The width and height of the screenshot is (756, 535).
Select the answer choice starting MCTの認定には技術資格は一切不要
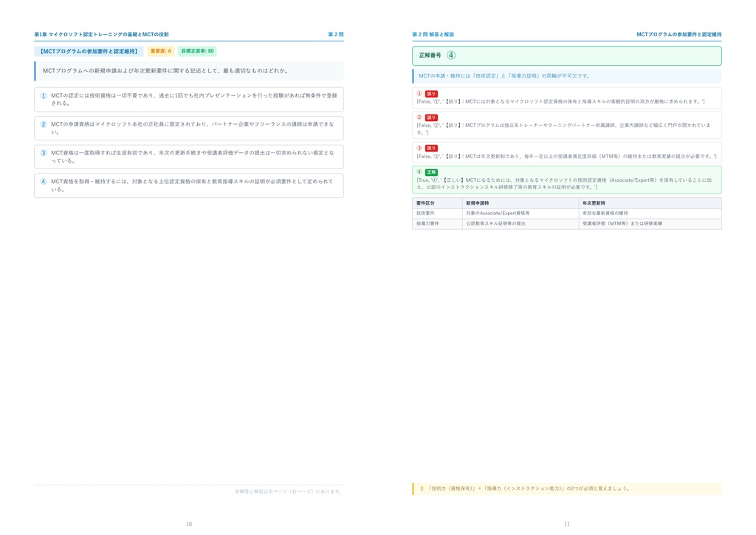click(189, 99)
